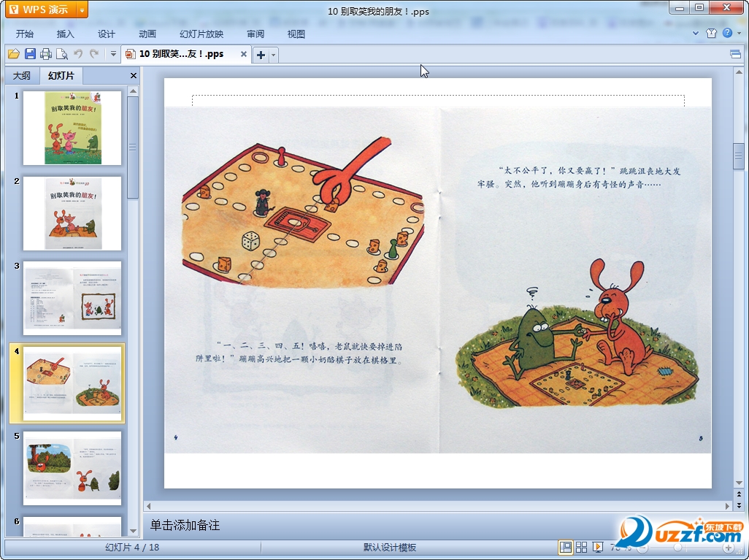Open the 开始 ribbon tab
The width and height of the screenshot is (749, 560).
click(25, 34)
